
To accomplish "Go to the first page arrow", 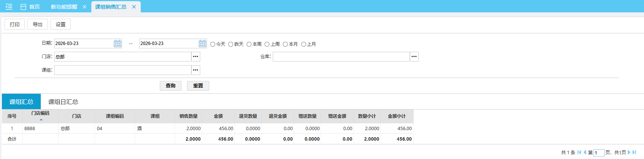I will click(579, 152).
